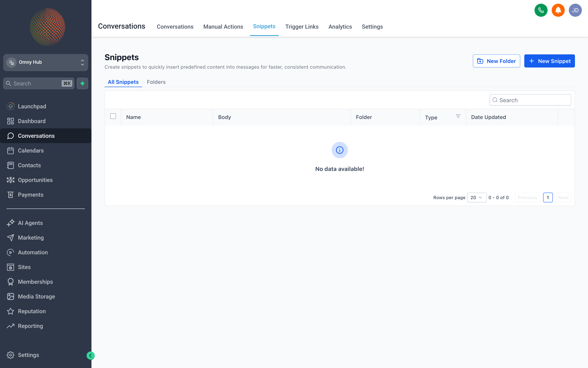Tick the select-all checkbox in table header
This screenshot has height=368, width=588.
tap(113, 116)
